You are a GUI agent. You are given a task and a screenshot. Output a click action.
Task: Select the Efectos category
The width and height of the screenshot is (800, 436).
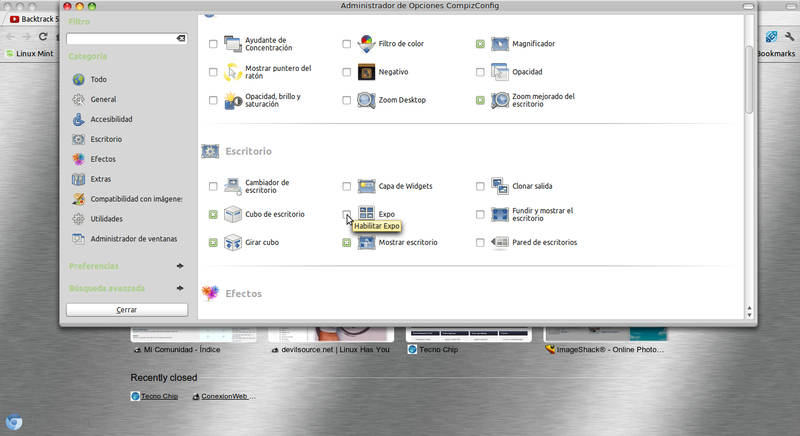pos(103,159)
